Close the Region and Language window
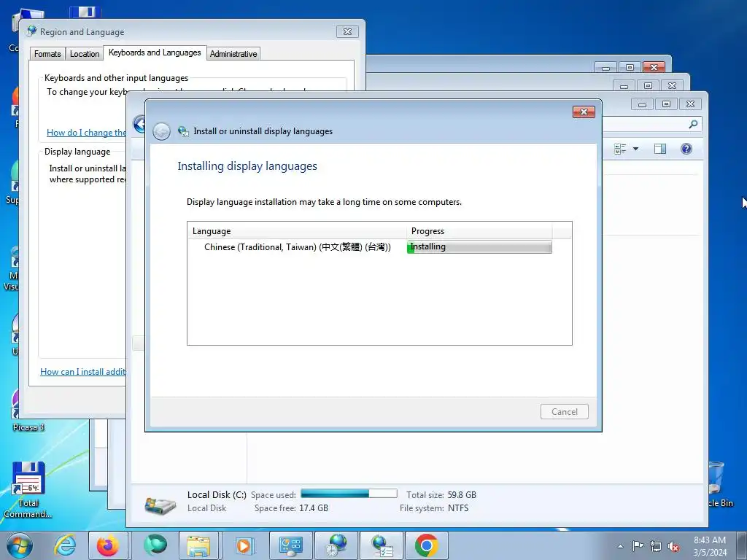747x560 pixels. point(347,32)
